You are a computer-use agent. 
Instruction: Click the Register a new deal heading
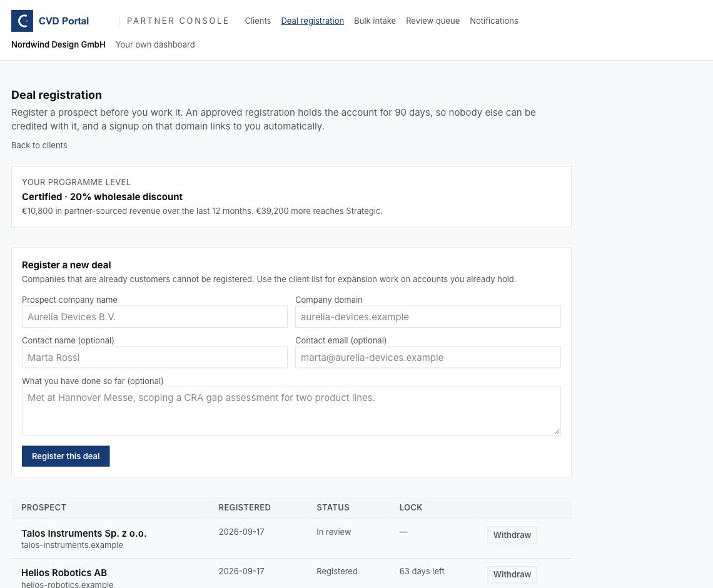click(x=66, y=265)
